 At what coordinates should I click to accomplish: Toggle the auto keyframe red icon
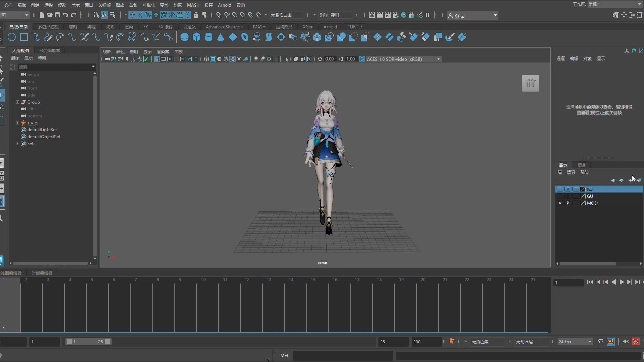(636, 342)
